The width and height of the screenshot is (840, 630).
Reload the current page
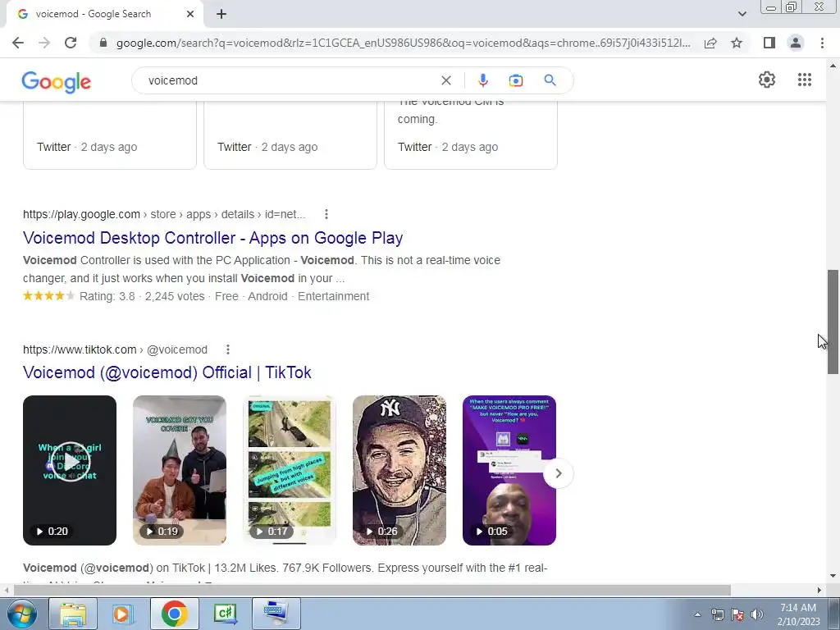(71, 43)
